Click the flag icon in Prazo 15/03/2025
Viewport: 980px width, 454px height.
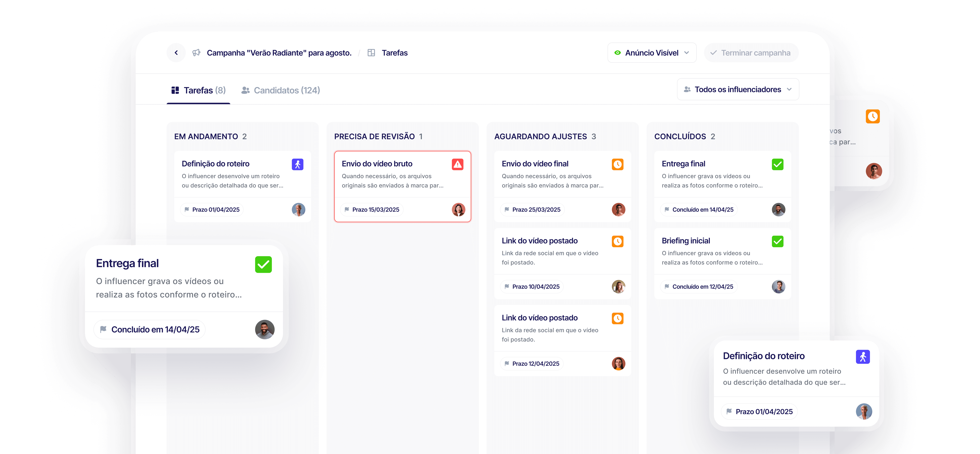(x=347, y=210)
